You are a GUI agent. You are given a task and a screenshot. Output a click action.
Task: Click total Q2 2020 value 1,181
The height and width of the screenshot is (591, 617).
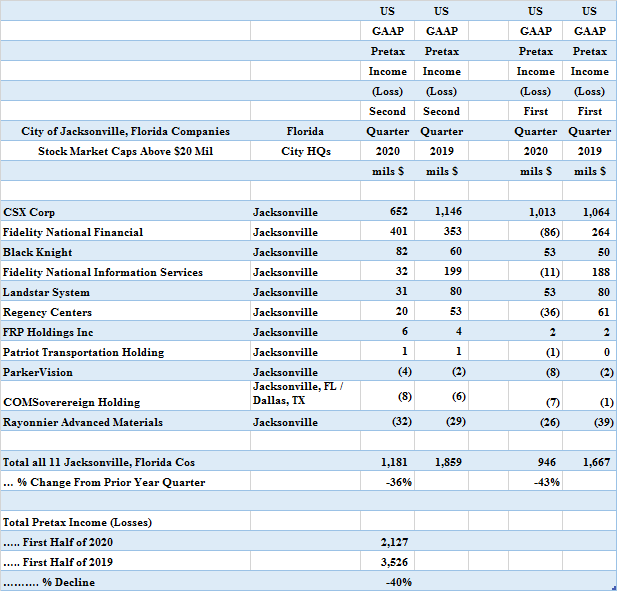click(394, 462)
